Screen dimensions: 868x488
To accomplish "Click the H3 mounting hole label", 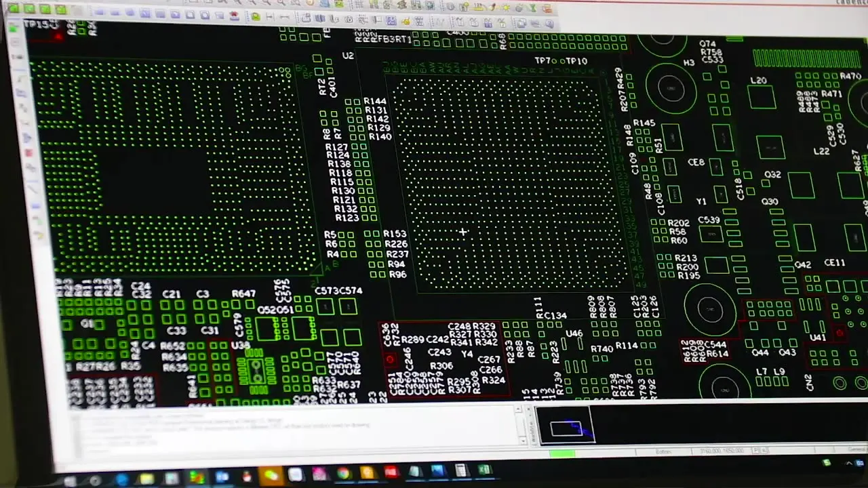I will coord(689,63).
